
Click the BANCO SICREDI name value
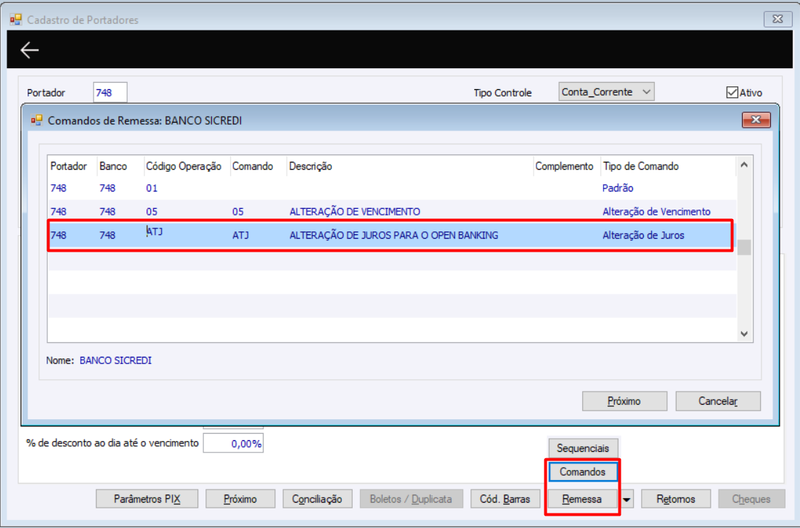coord(115,360)
